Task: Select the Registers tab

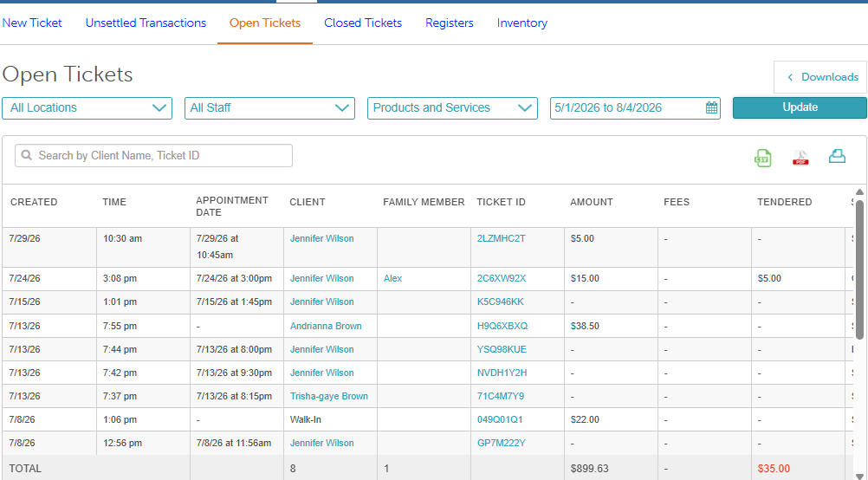Action: tap(450, 23)
